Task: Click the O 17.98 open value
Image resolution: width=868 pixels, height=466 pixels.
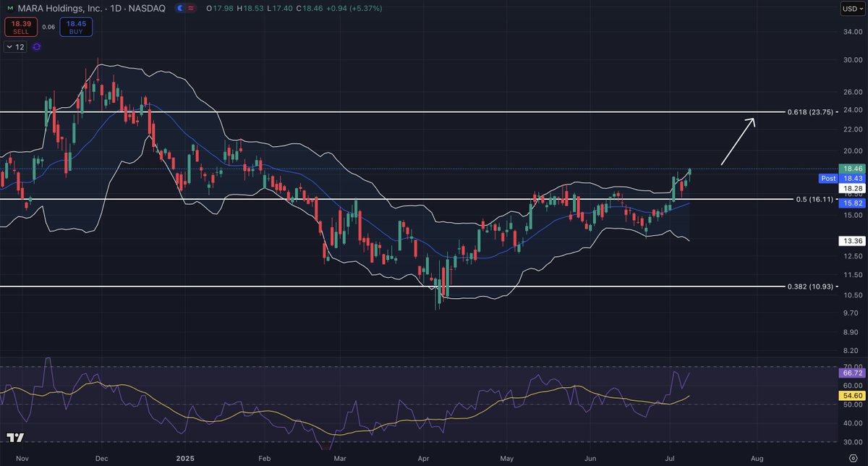Action: click(x=219, y=9)
